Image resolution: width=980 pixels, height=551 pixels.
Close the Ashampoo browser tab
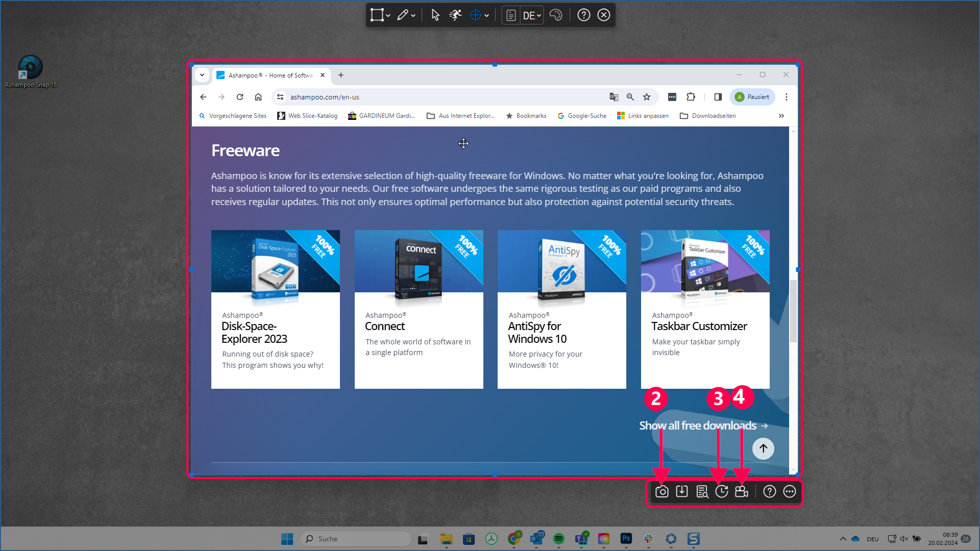click(323, 75)
